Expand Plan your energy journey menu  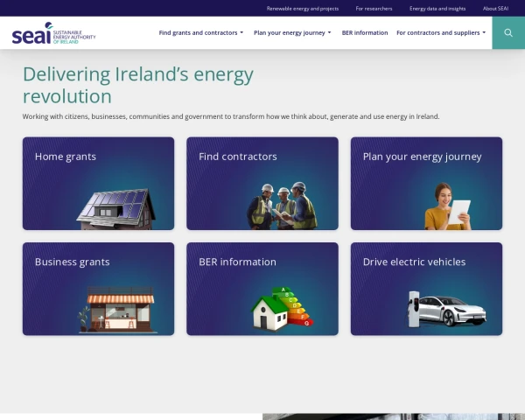(x=292, y=33)
